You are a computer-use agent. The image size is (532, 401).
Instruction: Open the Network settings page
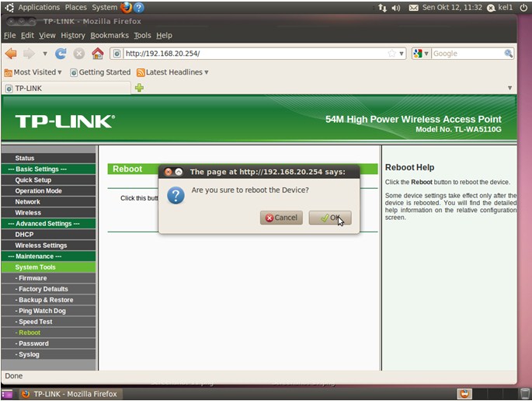pyautogui.click(x=48, y=202)
